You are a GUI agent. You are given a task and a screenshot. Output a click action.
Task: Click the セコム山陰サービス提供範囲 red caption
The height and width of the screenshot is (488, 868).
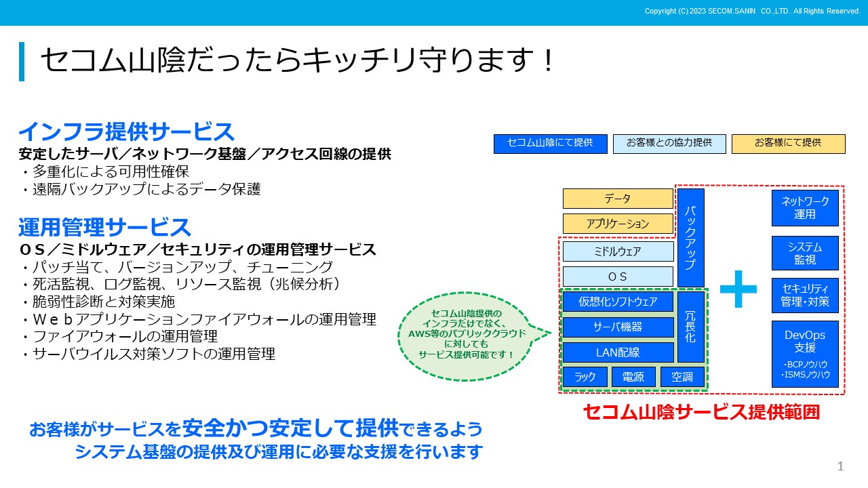coord(701,411)
